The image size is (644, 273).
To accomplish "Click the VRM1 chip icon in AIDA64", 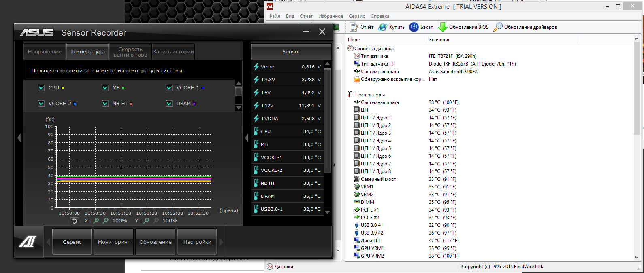I will 357,187.
